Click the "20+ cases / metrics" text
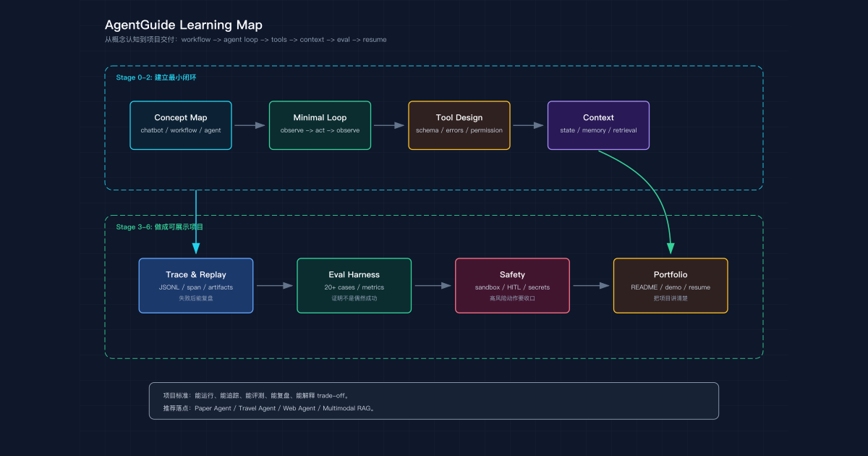 [x=354, y=287]
